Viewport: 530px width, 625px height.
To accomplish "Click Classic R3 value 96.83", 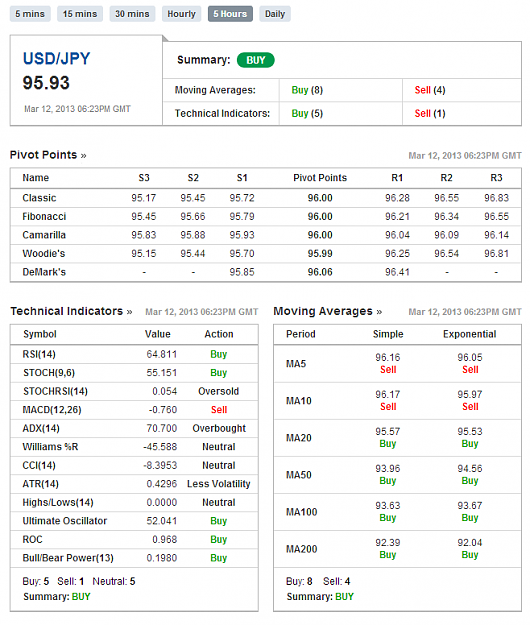I will 497,198.
